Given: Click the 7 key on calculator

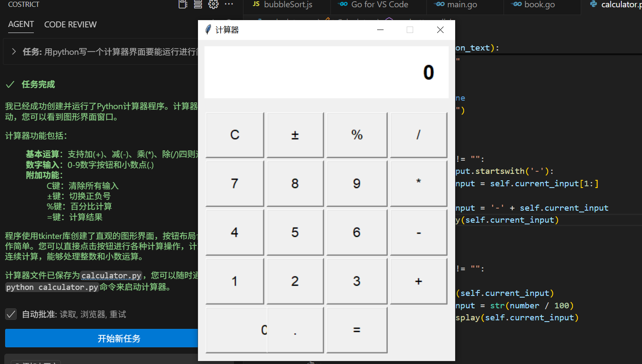Looking at the screenshot, I should click(x=234, y=184).
